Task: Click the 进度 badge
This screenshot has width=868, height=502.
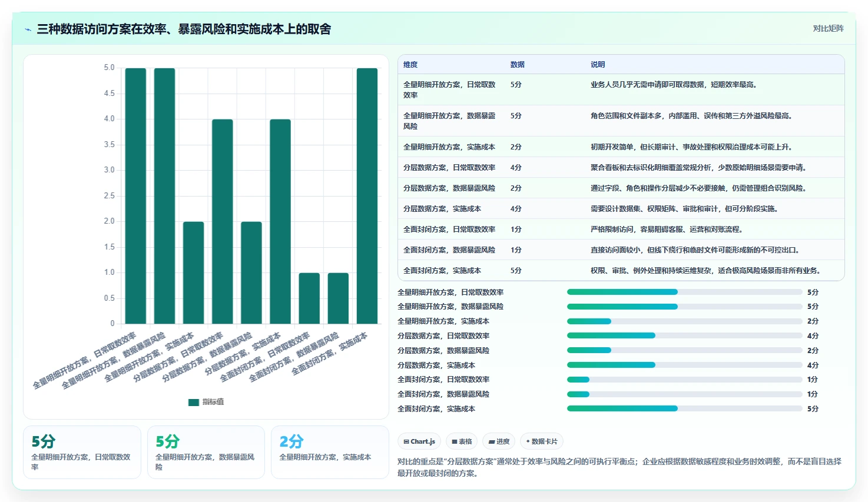Action: point(499,441)
